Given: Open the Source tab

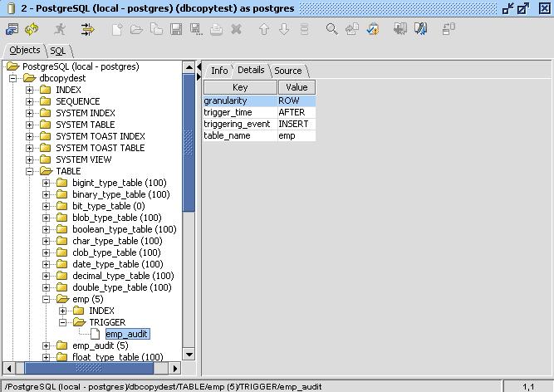Looking at the screenshot, I should pyautogui.click(x=288, y=71).
